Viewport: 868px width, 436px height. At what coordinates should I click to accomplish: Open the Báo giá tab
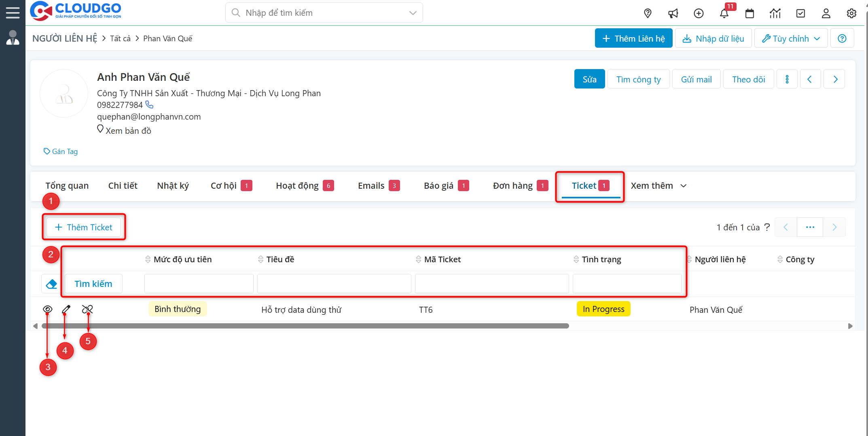tap(438, 186)
